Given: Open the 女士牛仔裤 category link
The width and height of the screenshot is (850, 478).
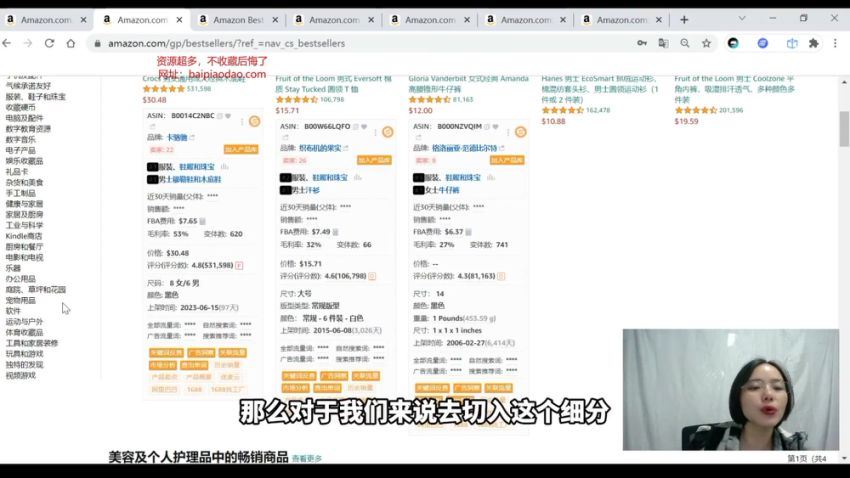Looking at the screenshot, I should pos(443,190).
